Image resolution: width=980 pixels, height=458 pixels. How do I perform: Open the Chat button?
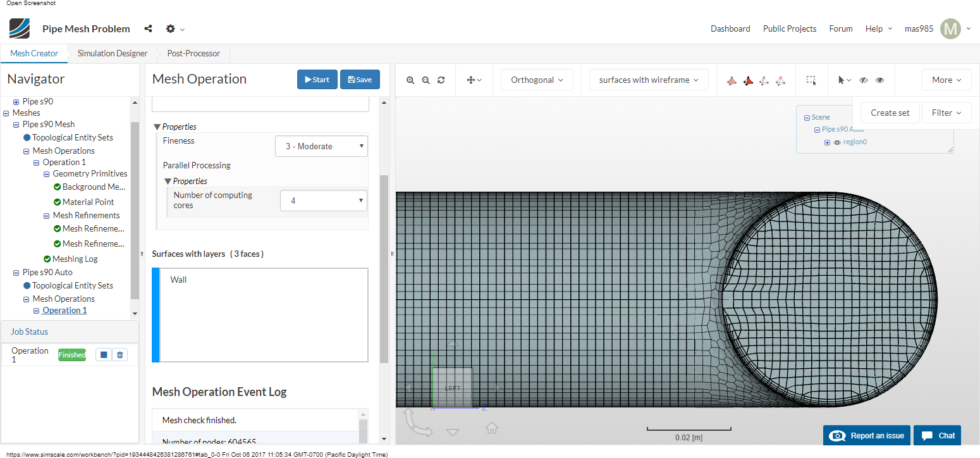pos(937,435)
